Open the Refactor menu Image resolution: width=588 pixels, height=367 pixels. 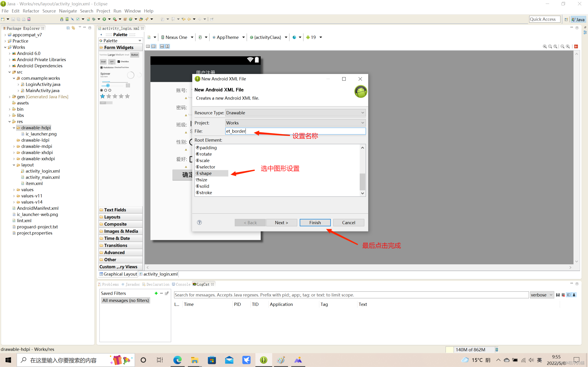pyautogui.click(x=31, y=11)
